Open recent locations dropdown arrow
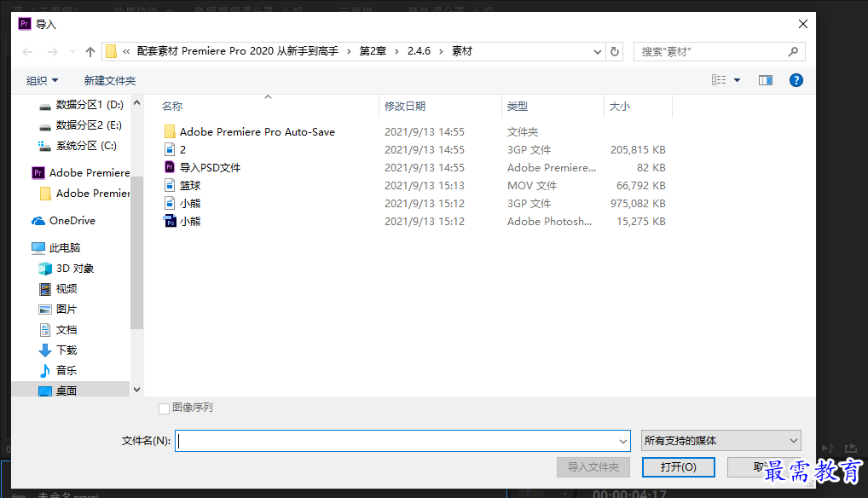This screenshot has width=868, height=498. point(72,52)
